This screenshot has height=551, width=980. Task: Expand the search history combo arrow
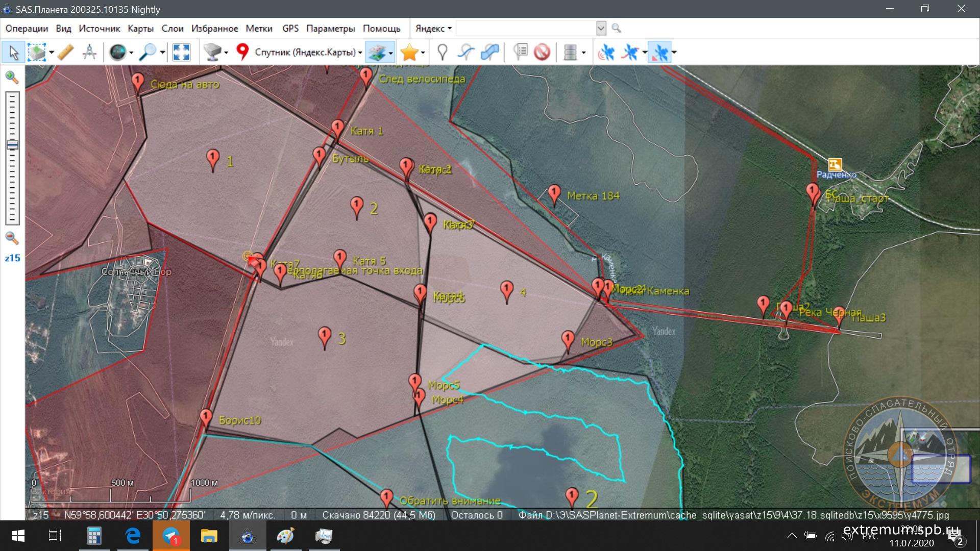click(601, 29)
